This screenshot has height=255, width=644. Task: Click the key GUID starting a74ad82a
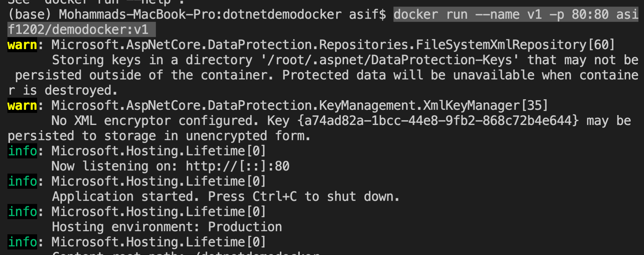(438, 121)
